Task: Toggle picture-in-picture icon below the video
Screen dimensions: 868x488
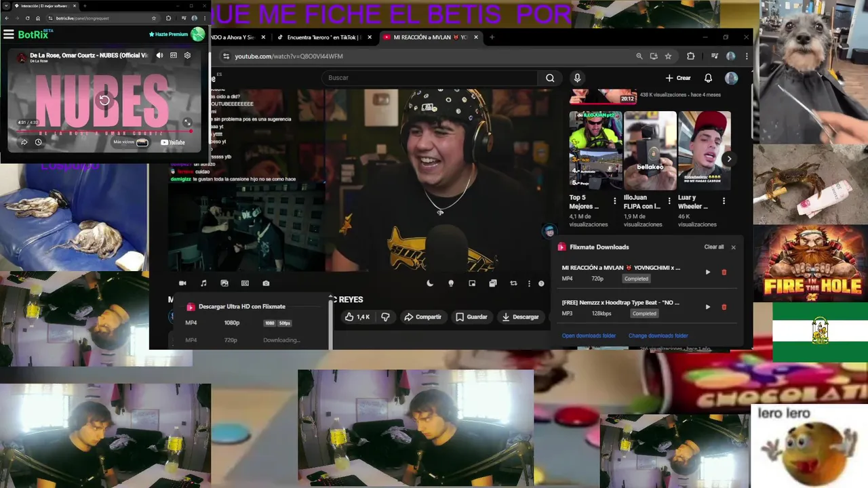Action: point(472,283)
